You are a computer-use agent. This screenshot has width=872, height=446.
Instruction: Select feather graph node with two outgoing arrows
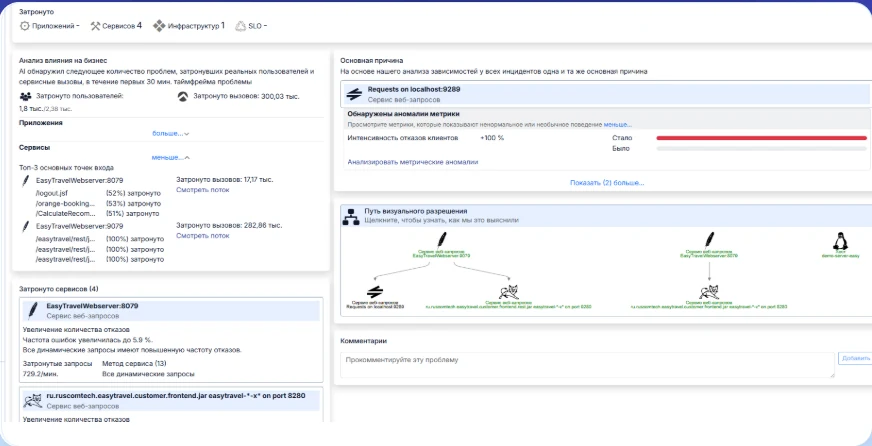[x=442, y=240]
